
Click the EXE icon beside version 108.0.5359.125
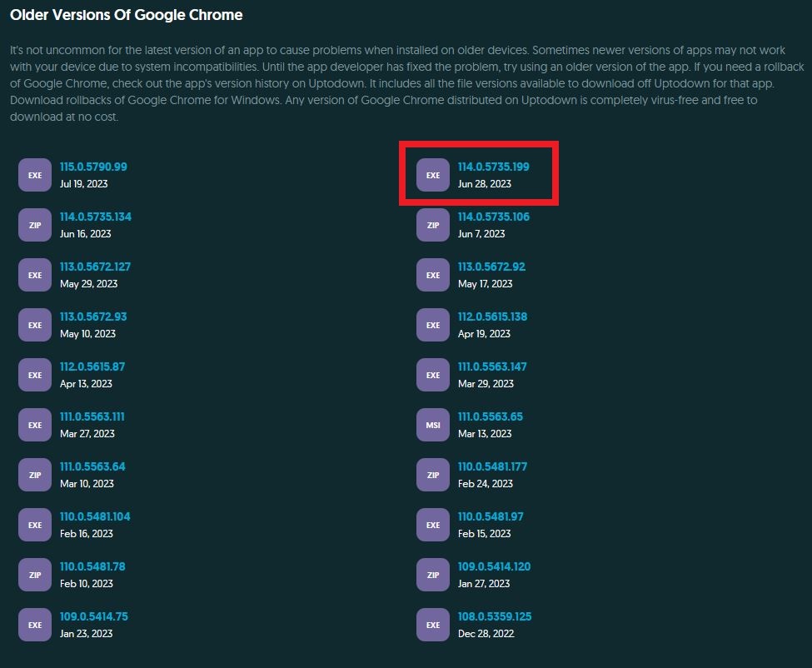pos(433,625)
